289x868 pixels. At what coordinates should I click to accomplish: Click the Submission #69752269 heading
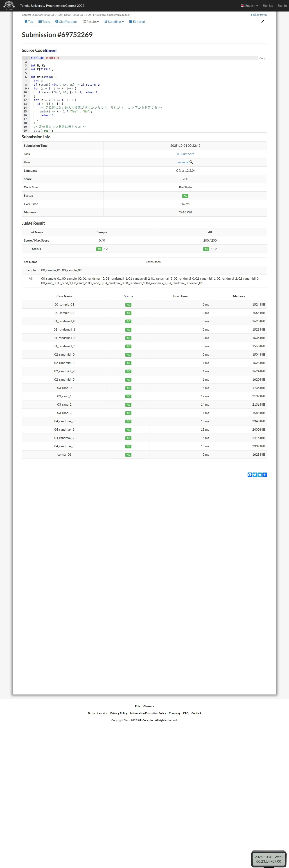pyautogui.click(x=57, y=35)
